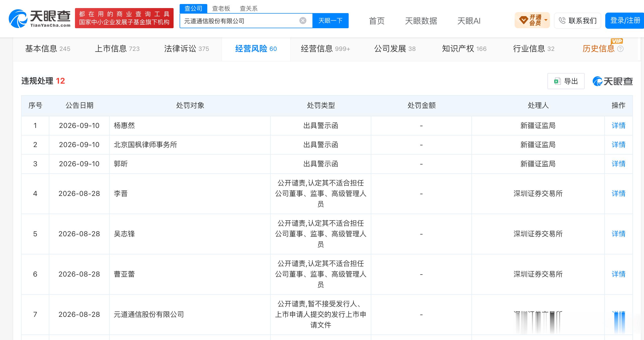644x340 pixels.
Task: Click the 登录/注册 button
Action: tap(625, 21)
